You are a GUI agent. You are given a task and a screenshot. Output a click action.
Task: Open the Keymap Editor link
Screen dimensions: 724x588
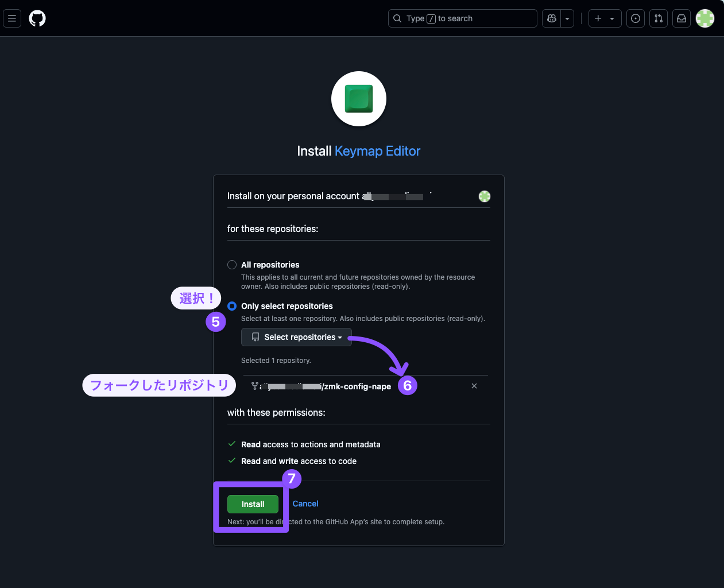(377, 151)
